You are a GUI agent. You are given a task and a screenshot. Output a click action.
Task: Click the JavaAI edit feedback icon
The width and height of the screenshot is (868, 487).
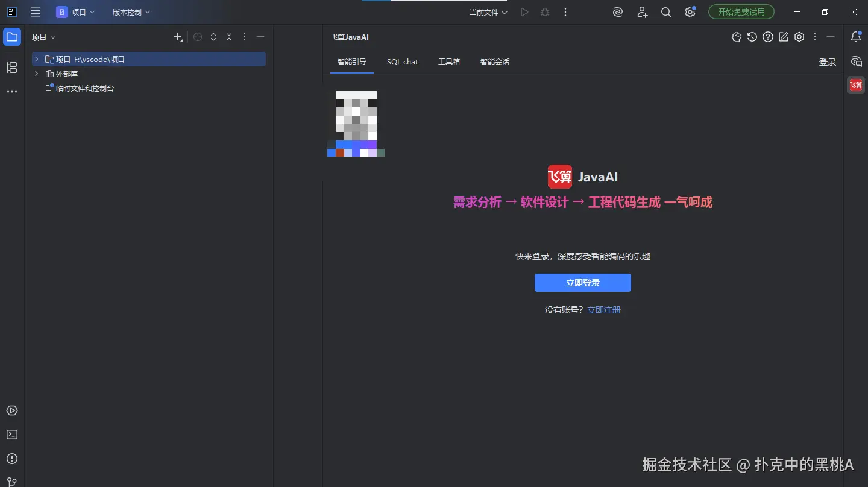tap(784, 37)
